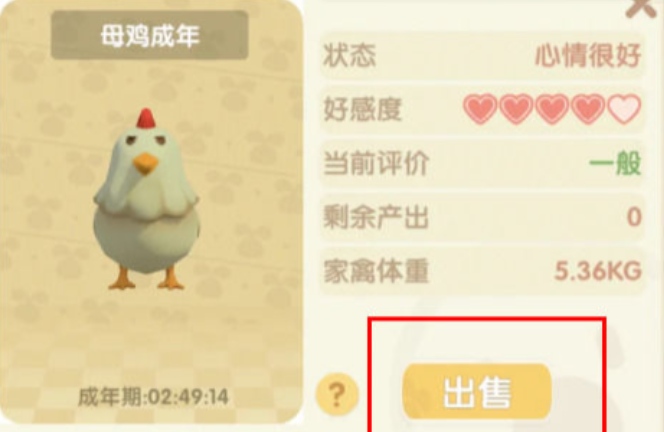This screenshot has width=664, height=432.
Task: Click the first favorability heart
Action: coord(480,109)
